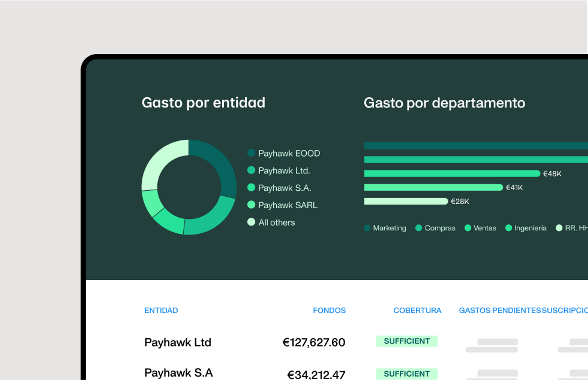Click the €48K value label
Image resolution: width=588 pixels, height=380 pixels.
[552, 174]
